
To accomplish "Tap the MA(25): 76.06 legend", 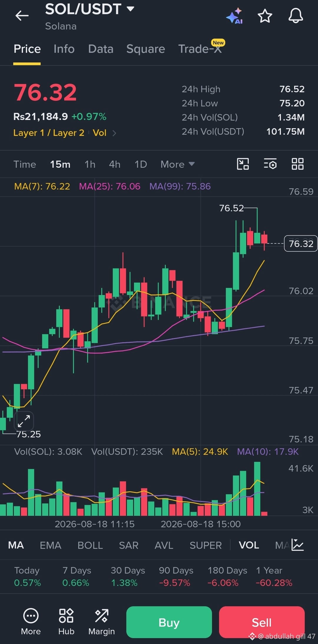I will click(x=110, y=186).
